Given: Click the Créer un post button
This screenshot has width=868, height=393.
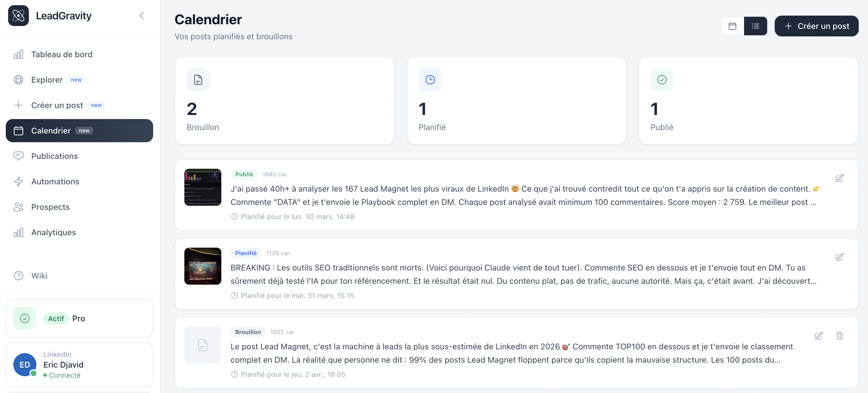Looking at the screenshot, I should (817, 26).
